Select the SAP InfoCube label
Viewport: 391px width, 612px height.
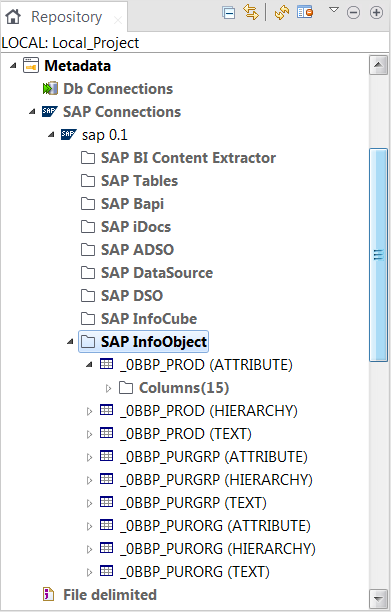tap(149, 319)
